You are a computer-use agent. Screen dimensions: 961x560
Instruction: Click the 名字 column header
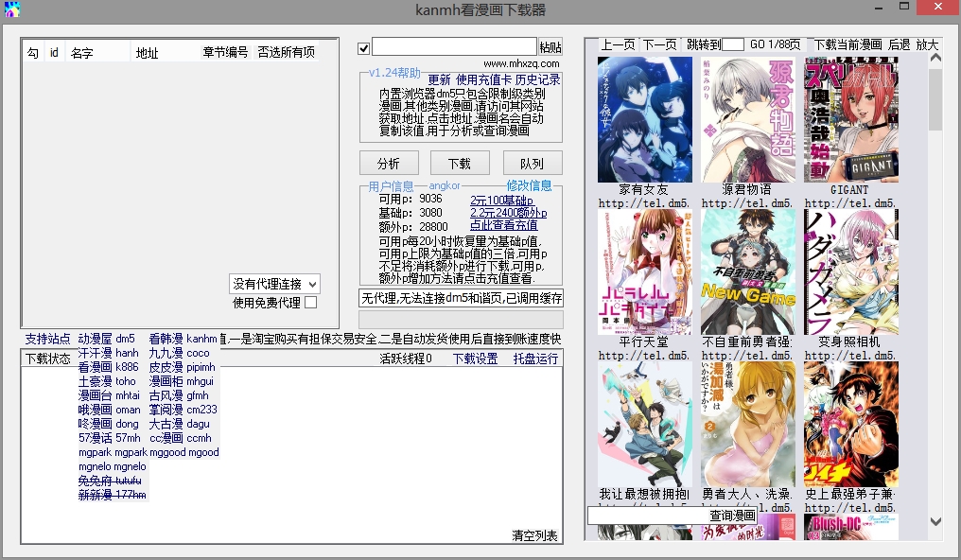[81, 53]
